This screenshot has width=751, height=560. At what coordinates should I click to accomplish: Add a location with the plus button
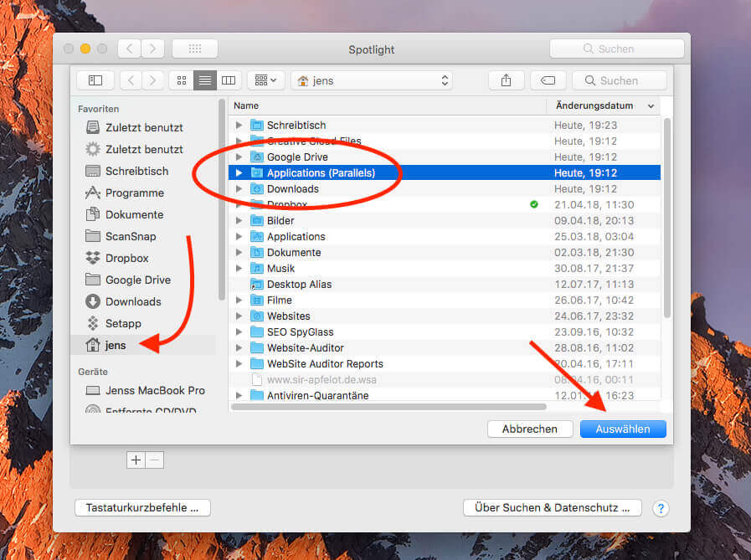coord(136,460)
